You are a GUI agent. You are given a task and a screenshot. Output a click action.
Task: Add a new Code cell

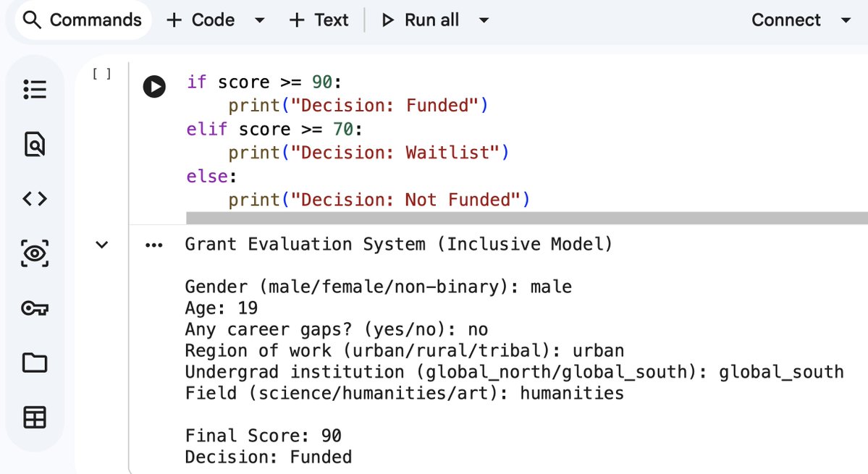201,20
